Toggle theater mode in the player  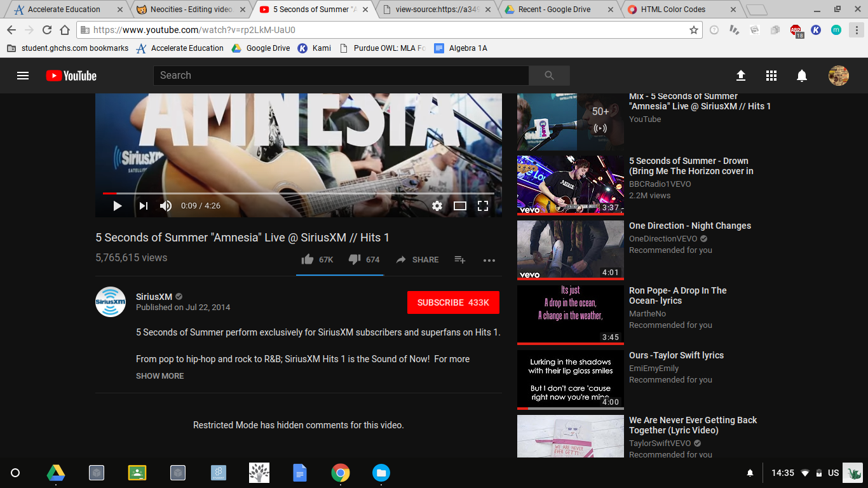[x=460, y=206]
